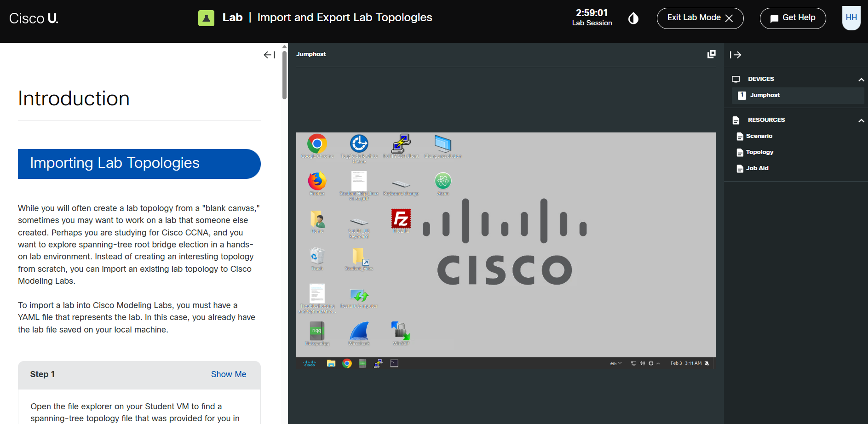Viewport: 868px width, 424px height.
Task: Open the Change resolution desktop icon
Action: tap(443, 147)
